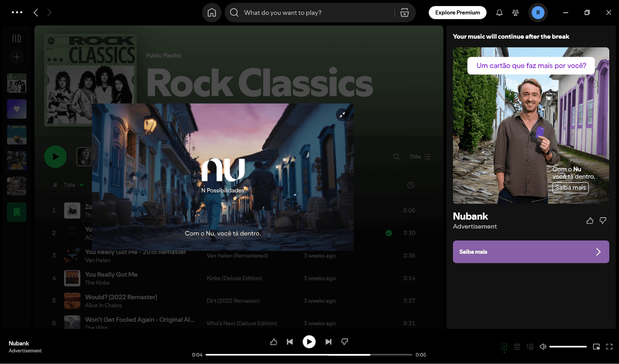Open the green bookmark Your Episodes item
This screenshot has height=364, width=619.
(17, 212)
